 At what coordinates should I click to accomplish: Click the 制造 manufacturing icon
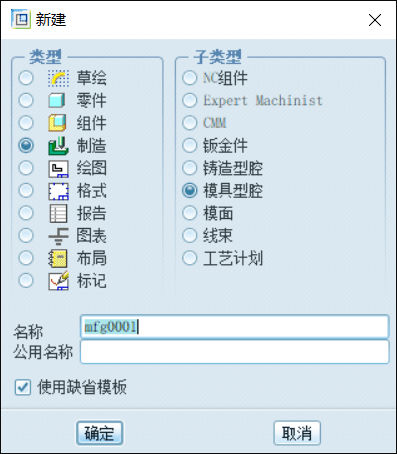tap(58, 146)
